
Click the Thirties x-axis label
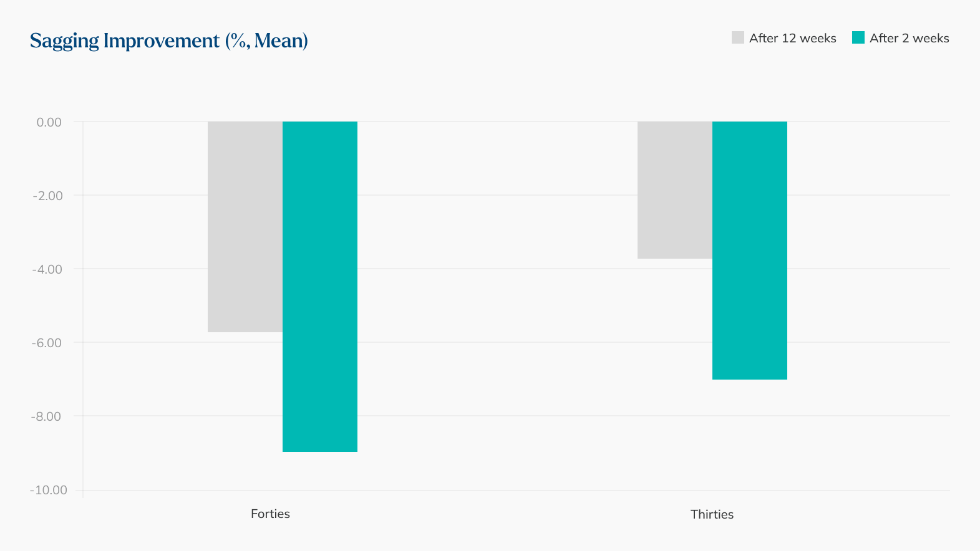712,514
